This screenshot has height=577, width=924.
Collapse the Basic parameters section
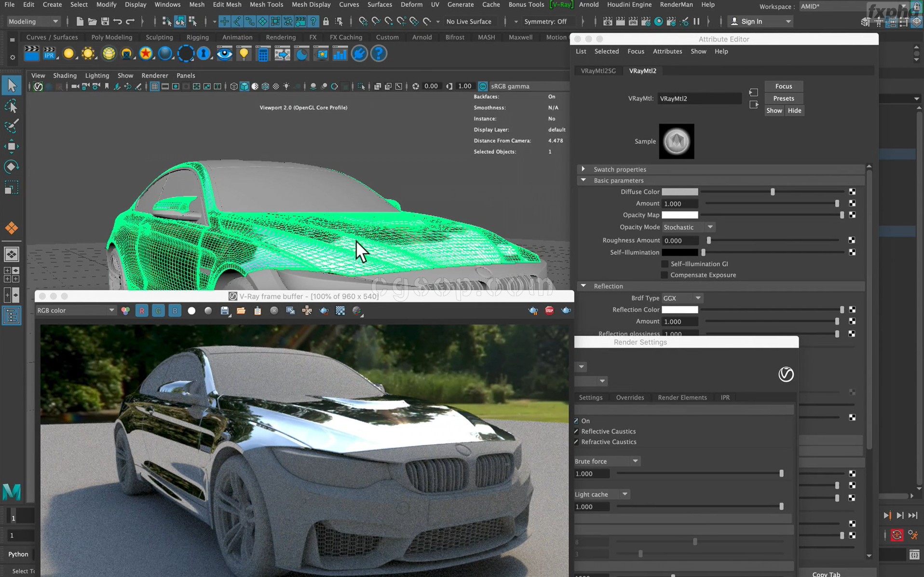coord(583,180)
